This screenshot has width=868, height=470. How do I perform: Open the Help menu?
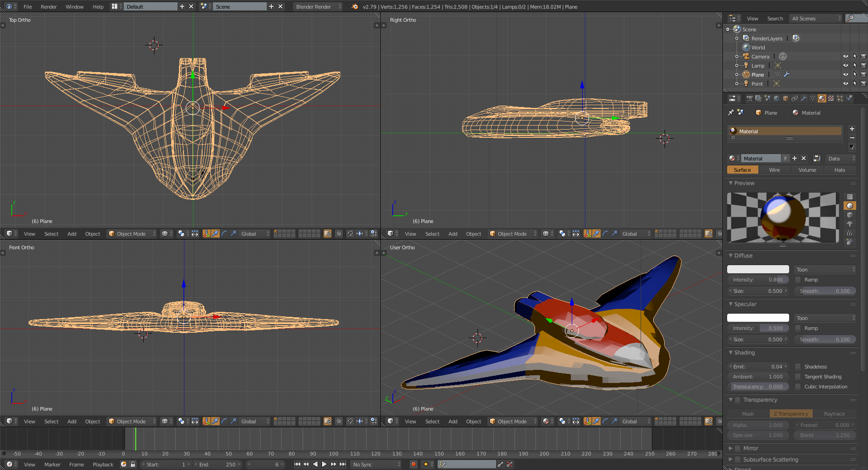[98, 6]
